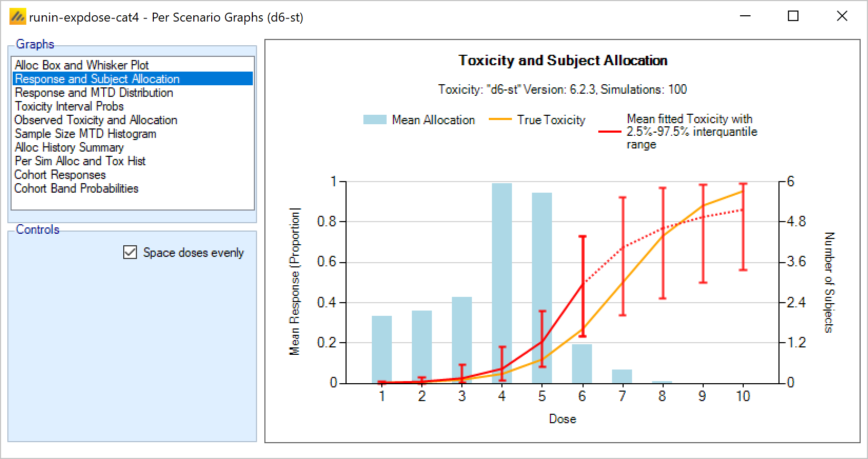
Task: Click the app icon in title bar
Action: (18, 17)
